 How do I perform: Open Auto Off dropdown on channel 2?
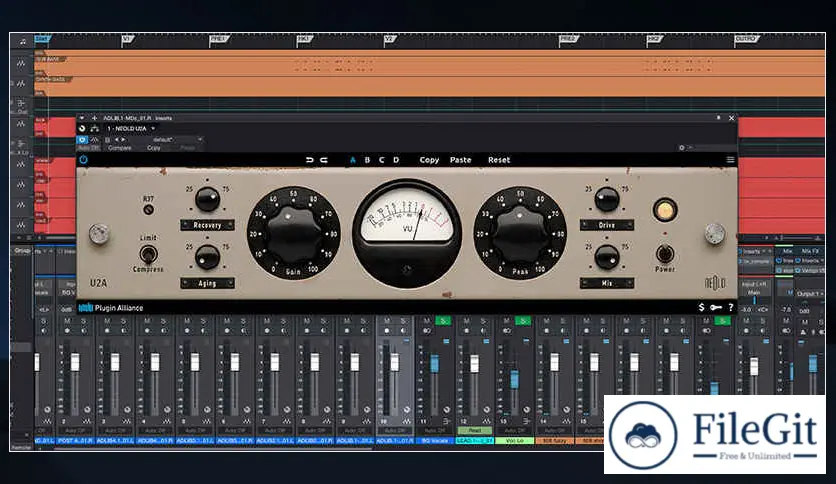[75, 430]
